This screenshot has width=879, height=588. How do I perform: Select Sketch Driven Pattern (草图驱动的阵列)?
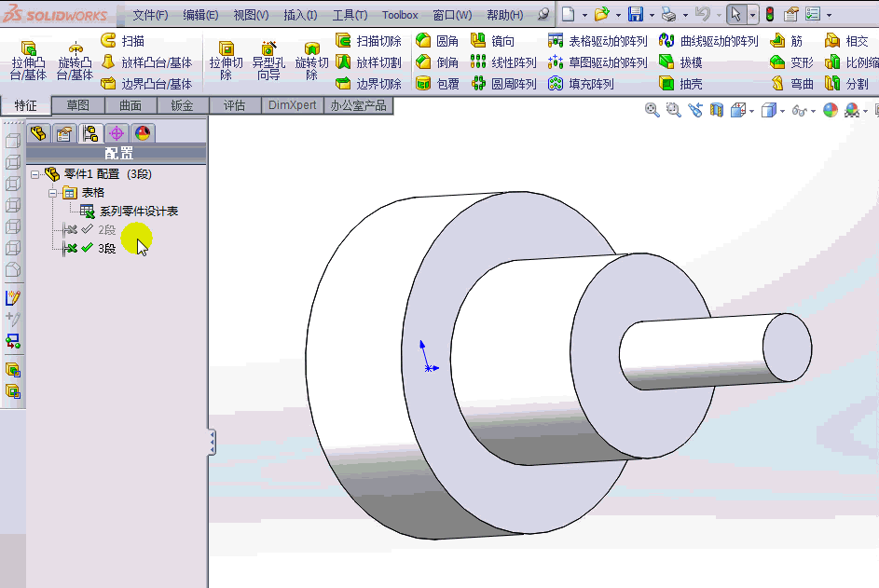[597, 62]
